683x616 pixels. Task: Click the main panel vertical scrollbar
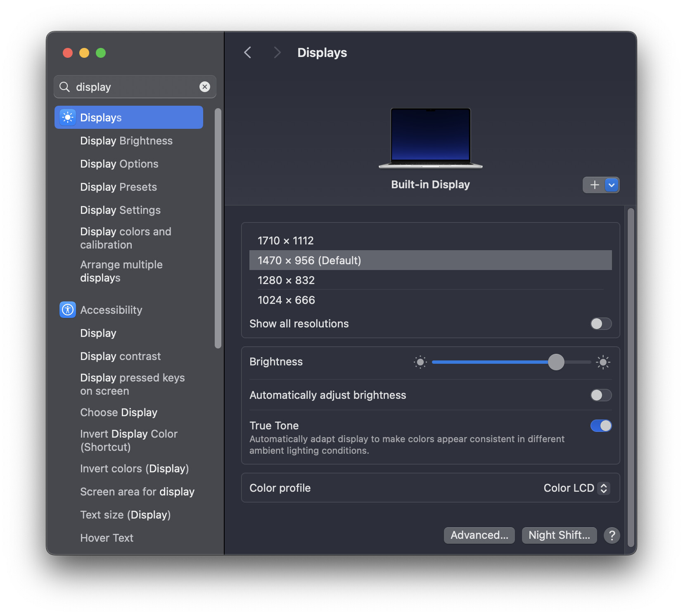point(631,378)
